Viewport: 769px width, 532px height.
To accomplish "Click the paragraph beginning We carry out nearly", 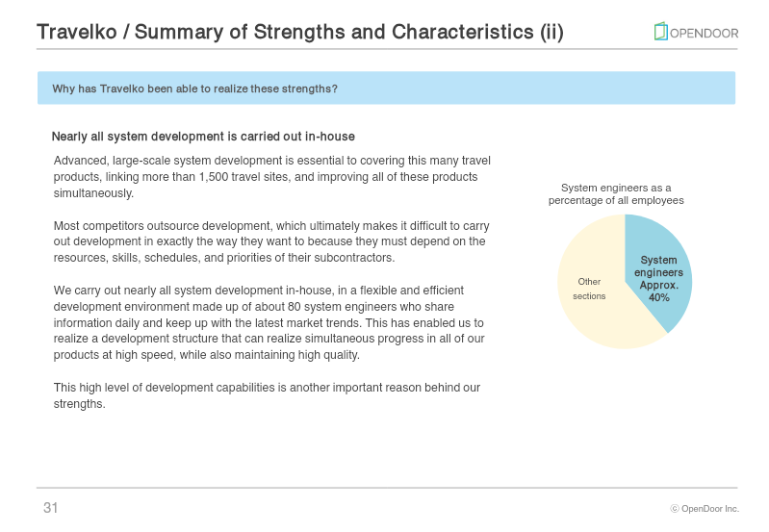I will (x=269, y=322).
